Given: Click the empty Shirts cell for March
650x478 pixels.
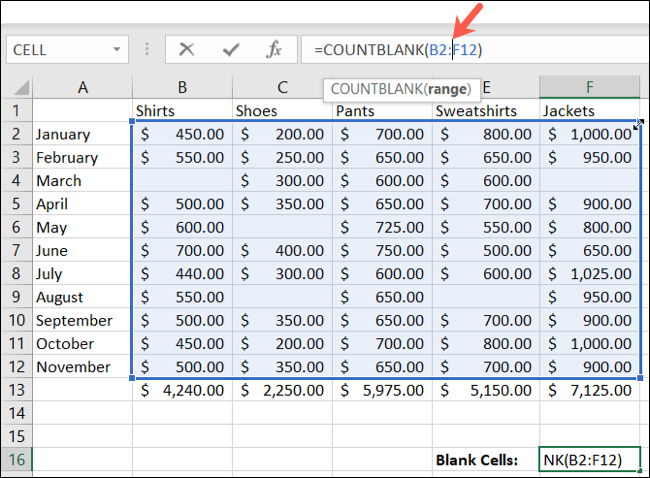Looking at the screenshot, I should [x=181, y=180].
